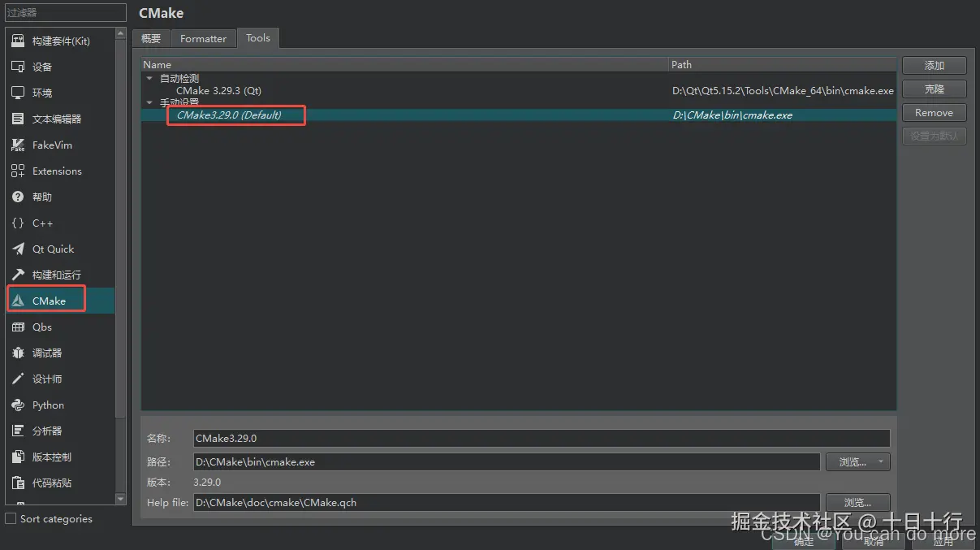
Task: Click the Name column header
Action: coord(405,64)
